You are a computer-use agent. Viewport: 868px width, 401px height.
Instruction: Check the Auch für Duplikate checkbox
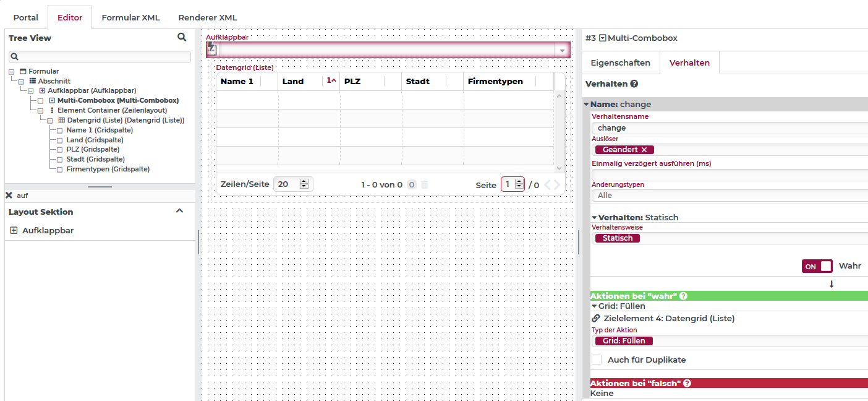[x=597, y=360]
